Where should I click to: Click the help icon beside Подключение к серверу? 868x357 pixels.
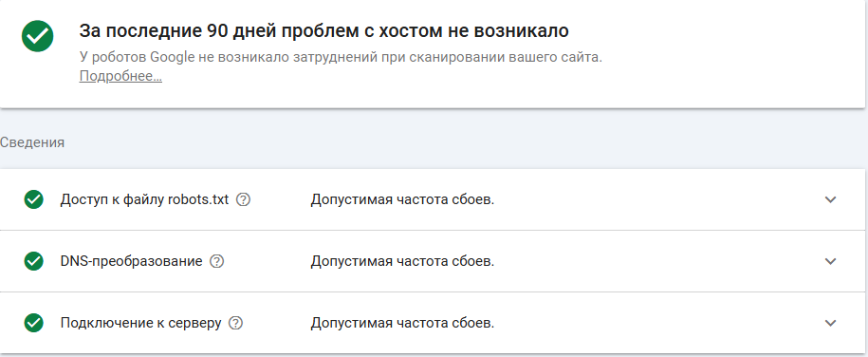(x=236, y=323)
